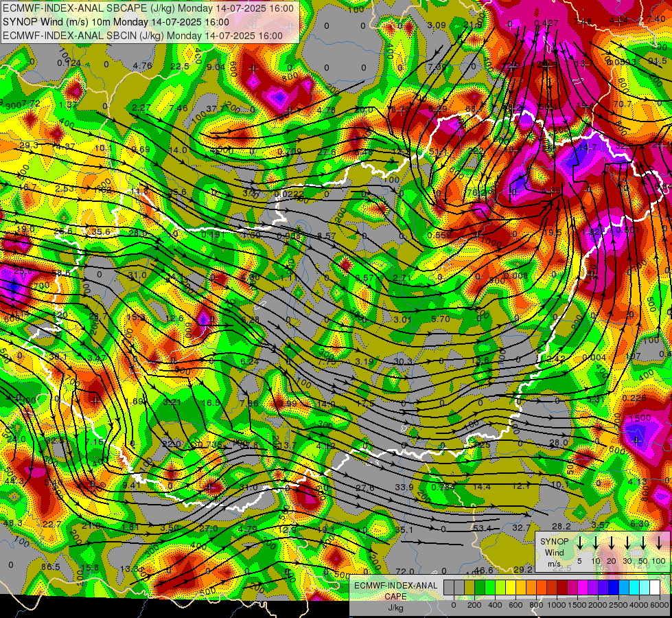This screenshot has height=618, width=672.
Task: Click the '4000' tick label in the CAPE legend
Action: pyautogui.click(x=639, y=605)
